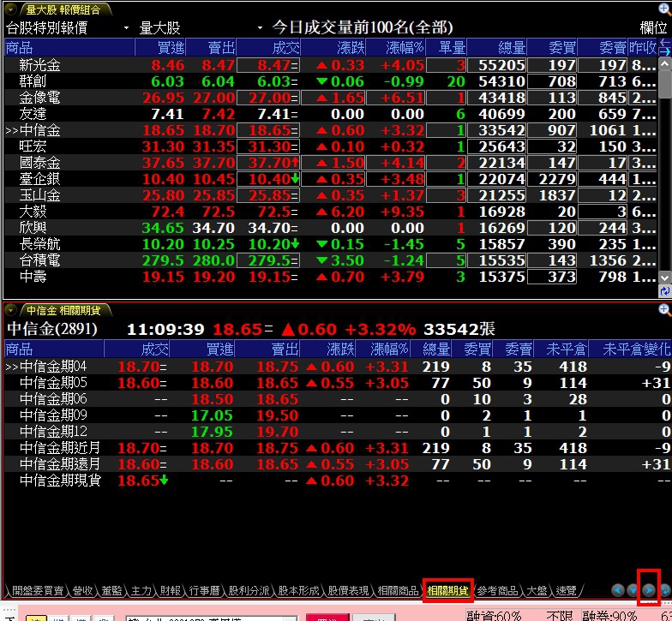The image size is (672, 621).
Task: Switch to the 速覽 tab
Action: pos(566,591)
